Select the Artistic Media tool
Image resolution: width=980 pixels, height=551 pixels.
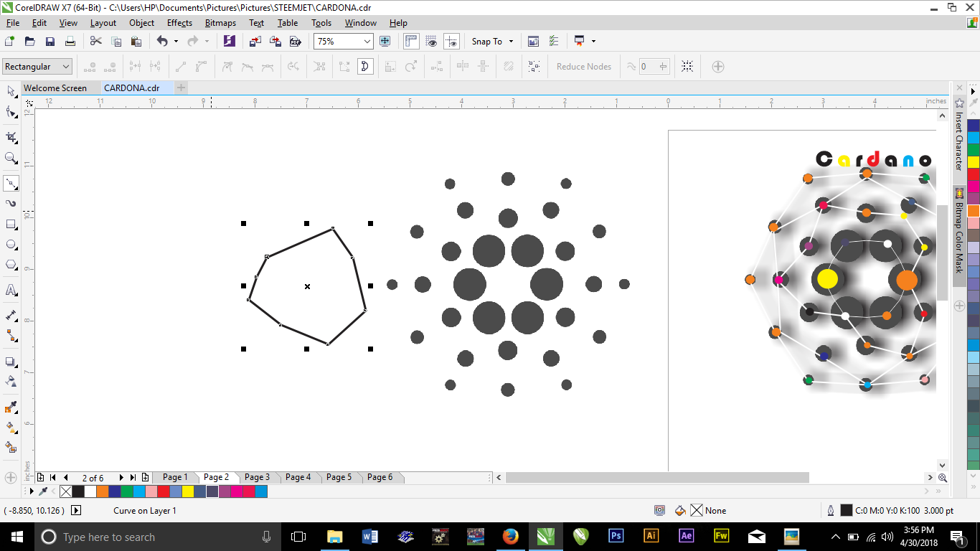click(11, 204)
